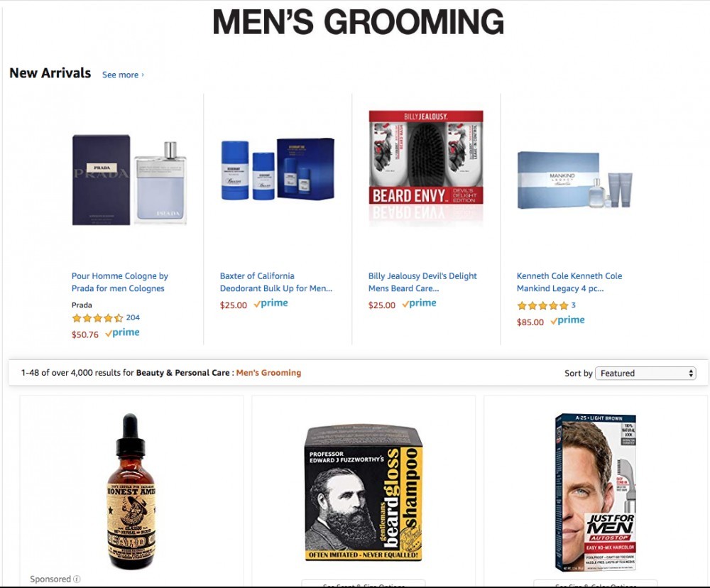
Task: Click the Men's Grooming category breadcrumb
Action: click(268, 373)
